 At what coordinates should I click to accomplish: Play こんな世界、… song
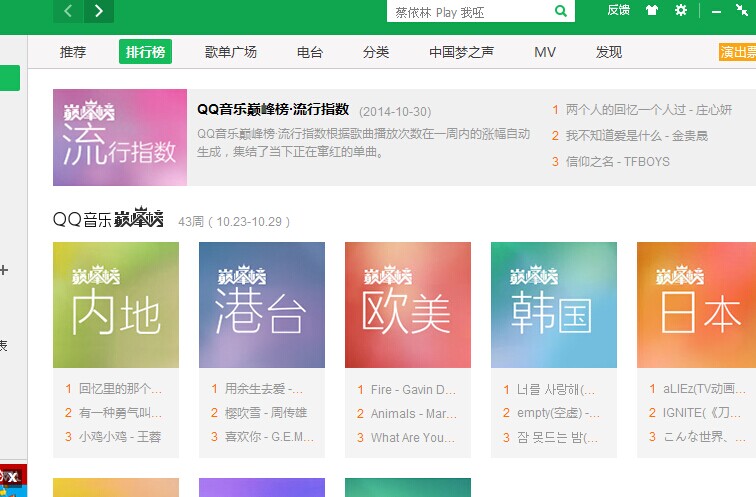(x=704, y=437)
